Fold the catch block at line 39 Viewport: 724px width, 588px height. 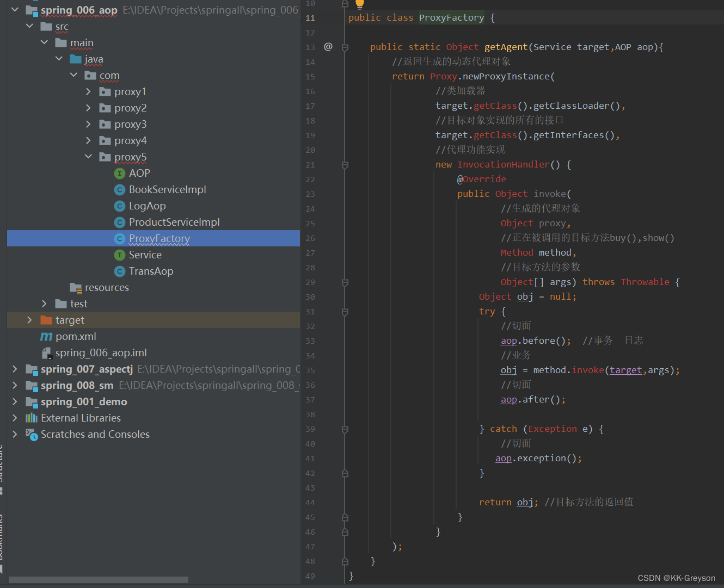pyautogui.click(x=345, y=429)
